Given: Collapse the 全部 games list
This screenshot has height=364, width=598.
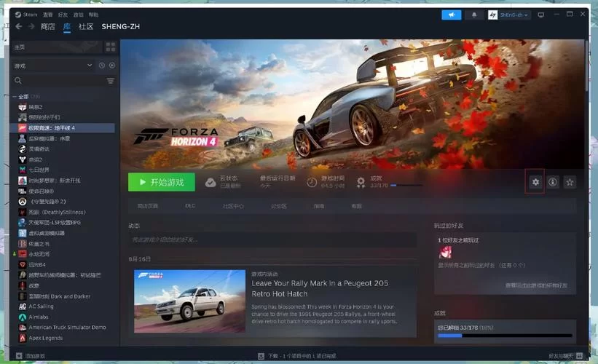Looking at the screenshot, I should click(15, 96).
